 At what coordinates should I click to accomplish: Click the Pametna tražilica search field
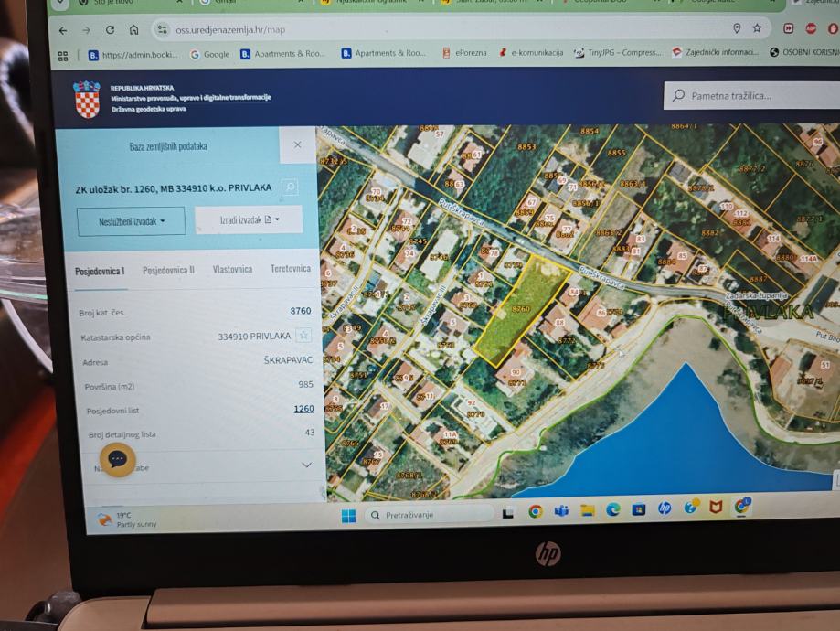751,95
